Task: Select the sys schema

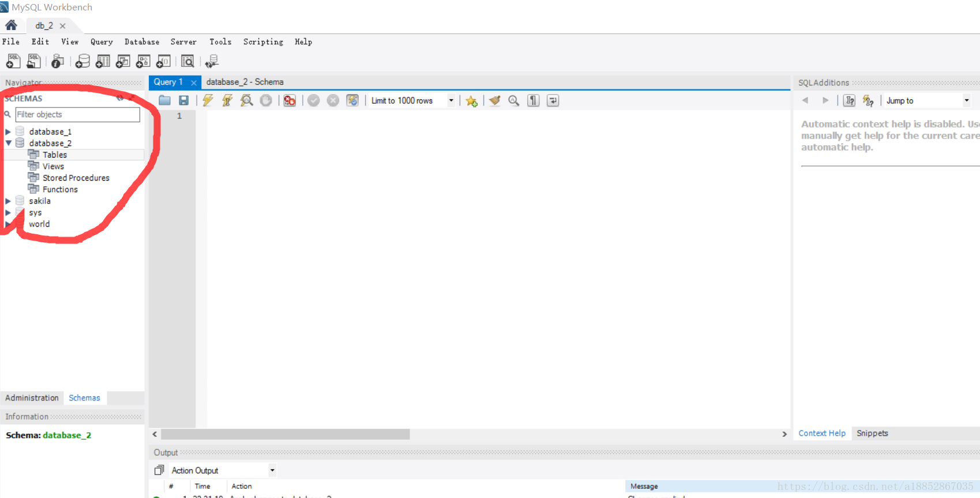Action: pyautogui.click(x=35, y=212)
